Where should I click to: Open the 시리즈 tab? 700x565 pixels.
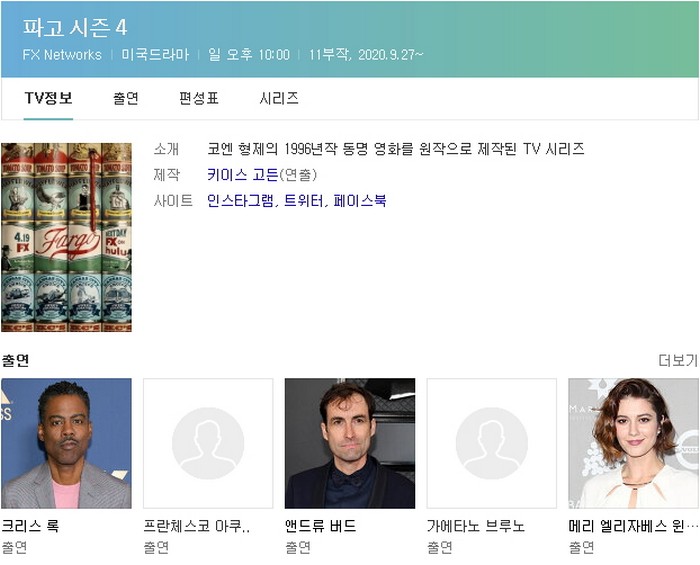pos(279,98)
